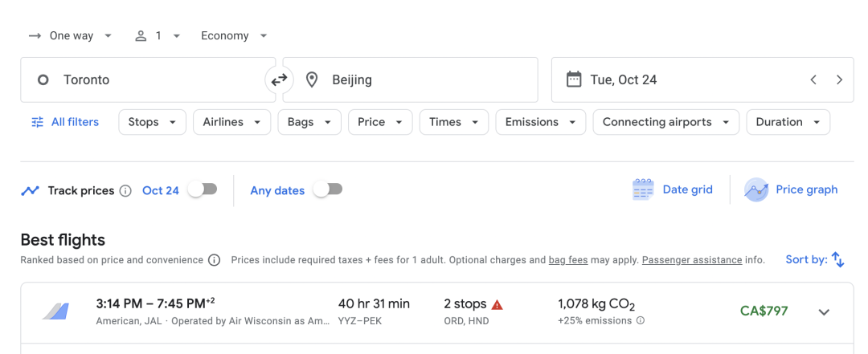Open the Date grid view
This screenshot has width=868, height=354.
pyautogui.click(x=673, y=190)
